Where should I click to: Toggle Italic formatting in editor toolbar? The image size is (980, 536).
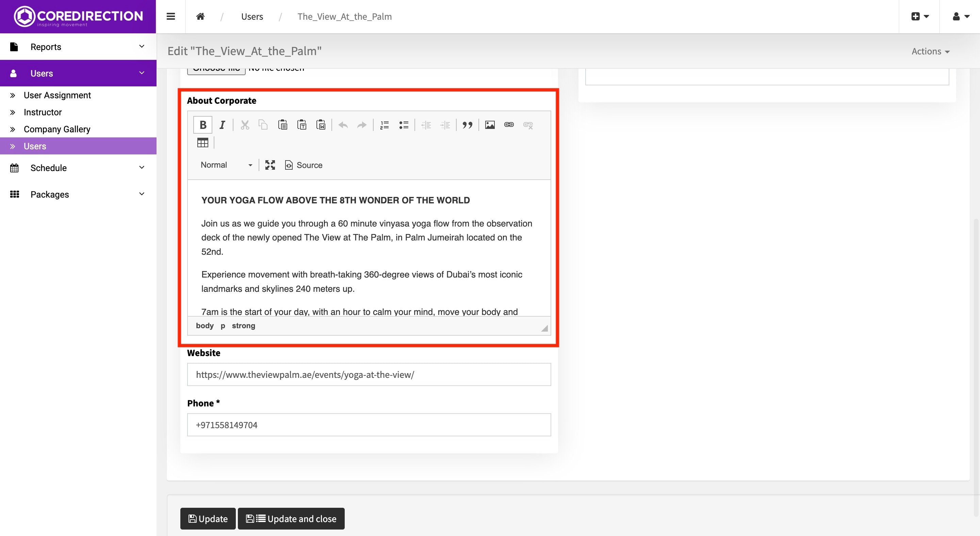222,125
